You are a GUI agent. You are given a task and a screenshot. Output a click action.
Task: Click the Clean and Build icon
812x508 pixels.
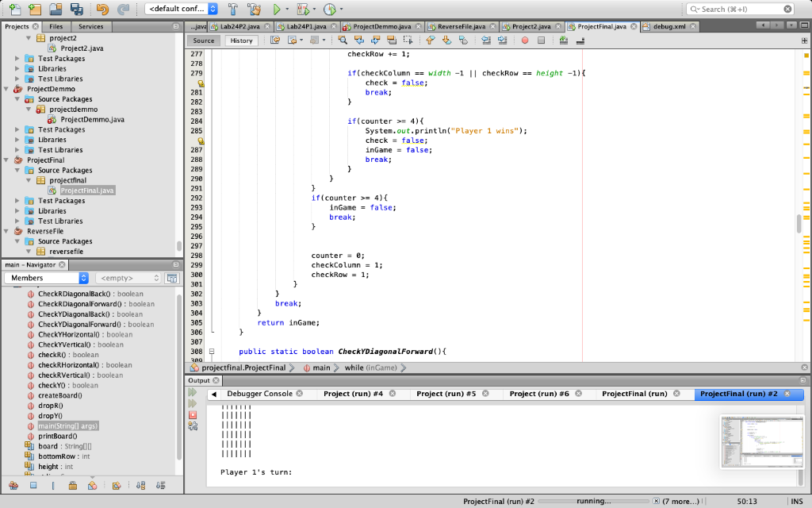[x=253, y=10]
